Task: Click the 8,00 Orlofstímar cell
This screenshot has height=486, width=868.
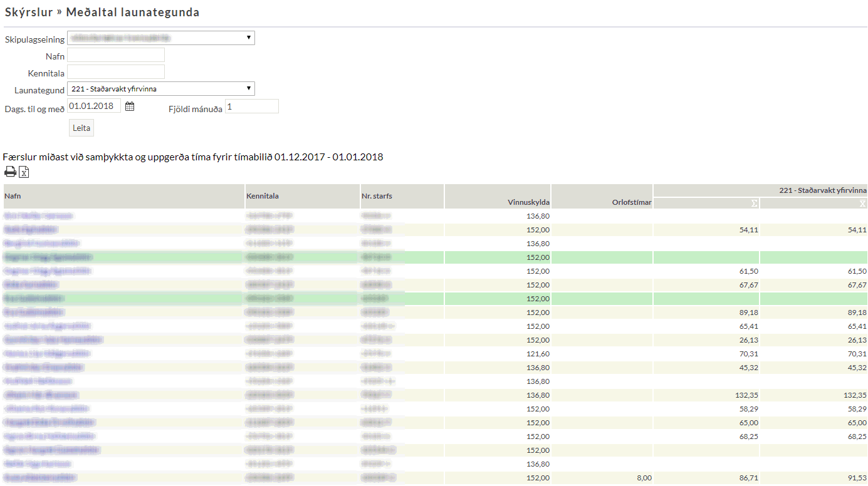Action: coord(644,478)
